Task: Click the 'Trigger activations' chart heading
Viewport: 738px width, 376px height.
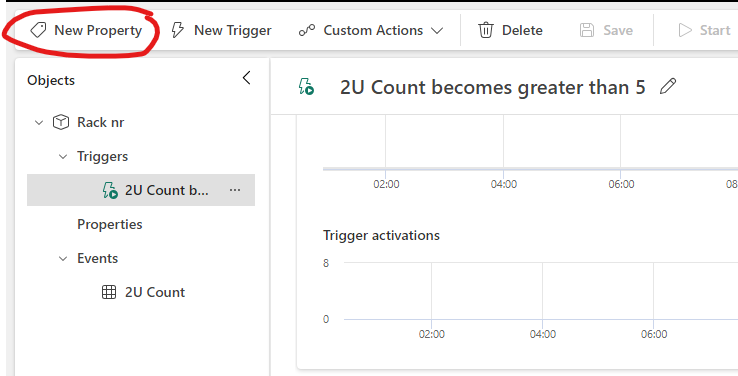Action: click(x=381, y=235)
